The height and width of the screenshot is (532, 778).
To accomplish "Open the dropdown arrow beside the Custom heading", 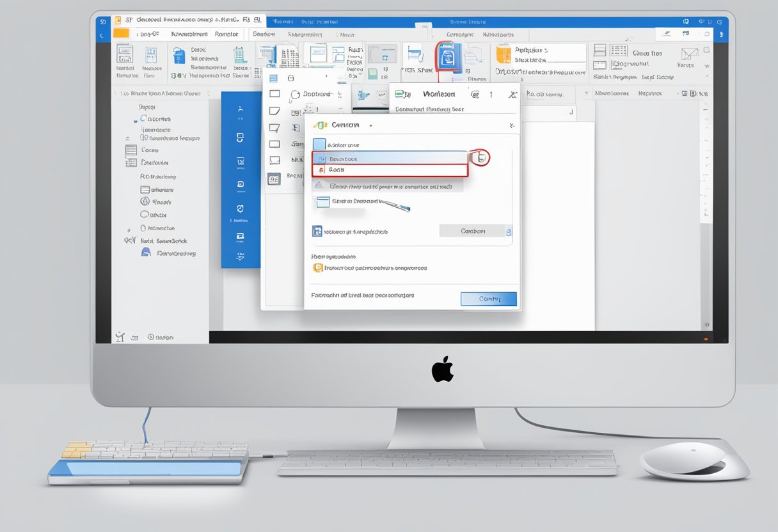I will pyautogui.click(x=370, y=125).
